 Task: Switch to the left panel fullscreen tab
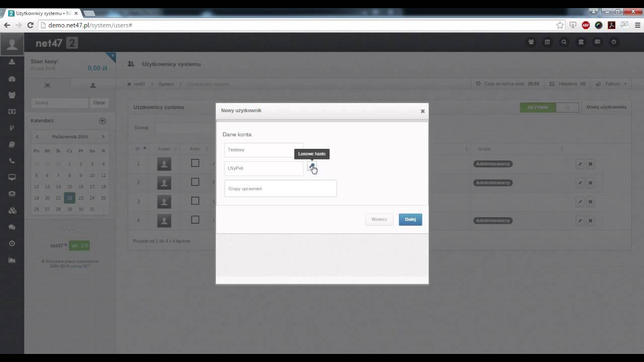48,85
